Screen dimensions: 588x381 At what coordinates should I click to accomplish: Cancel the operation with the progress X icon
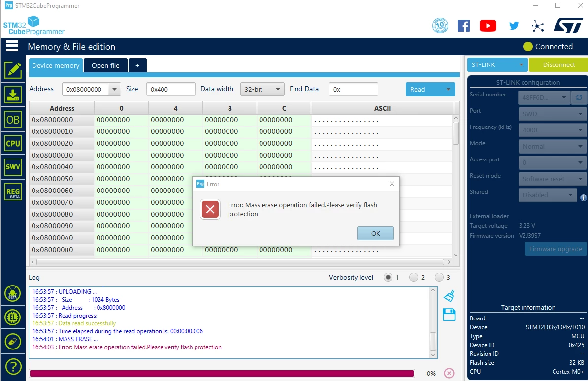point(449,373)
